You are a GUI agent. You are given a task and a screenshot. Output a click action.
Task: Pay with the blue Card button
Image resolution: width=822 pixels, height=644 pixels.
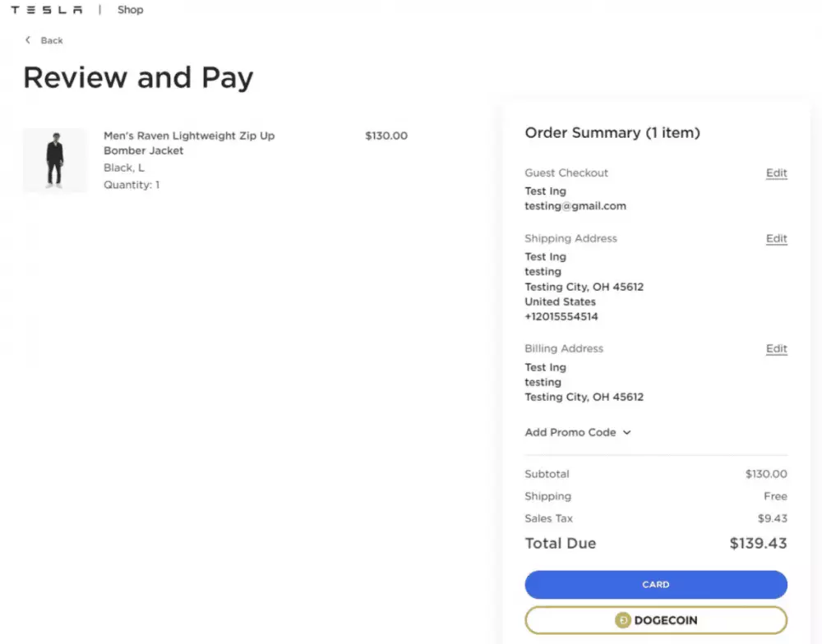(656, 585)
